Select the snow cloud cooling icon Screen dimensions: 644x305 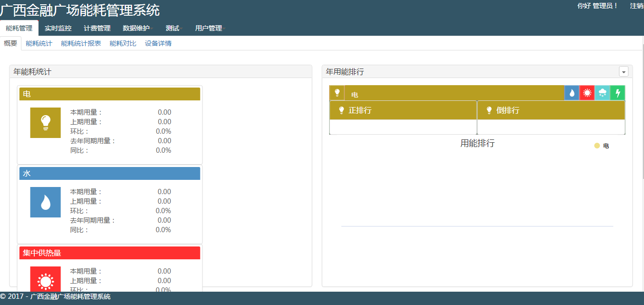coord(602,93)
